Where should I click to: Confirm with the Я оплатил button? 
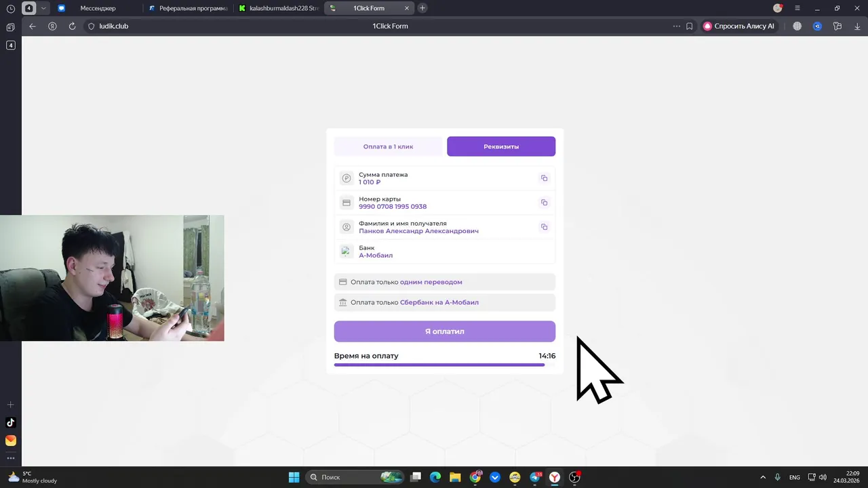445,331
